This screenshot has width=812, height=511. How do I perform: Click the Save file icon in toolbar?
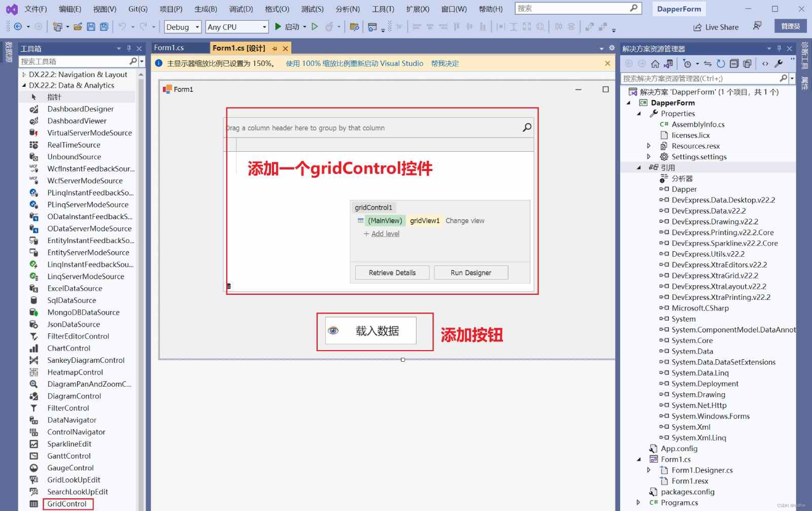click(x=91, y=27)
